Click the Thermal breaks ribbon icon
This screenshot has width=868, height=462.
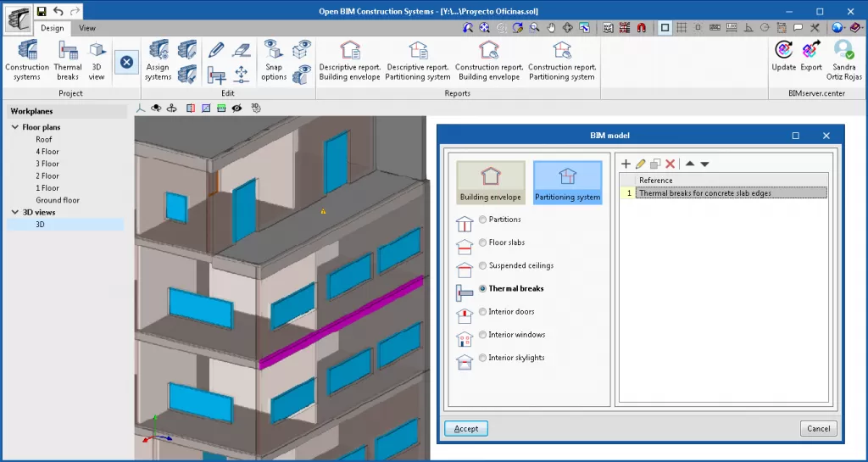coord(68,58)
